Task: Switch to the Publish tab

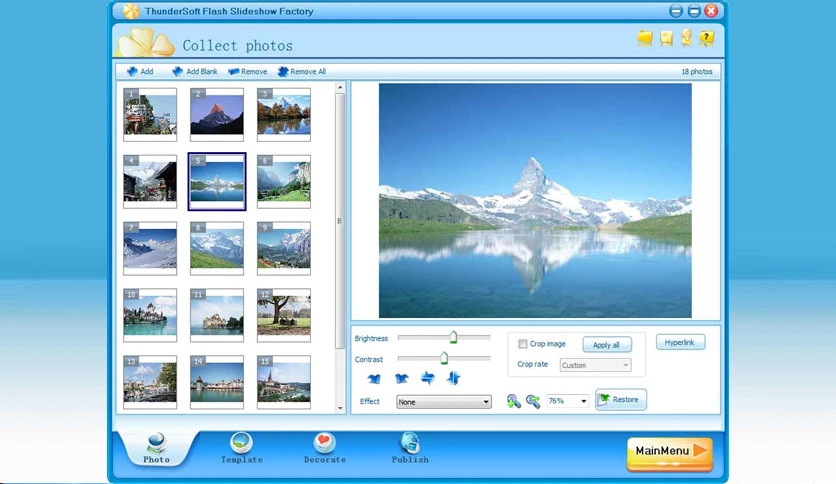Action: click(410, 448)
